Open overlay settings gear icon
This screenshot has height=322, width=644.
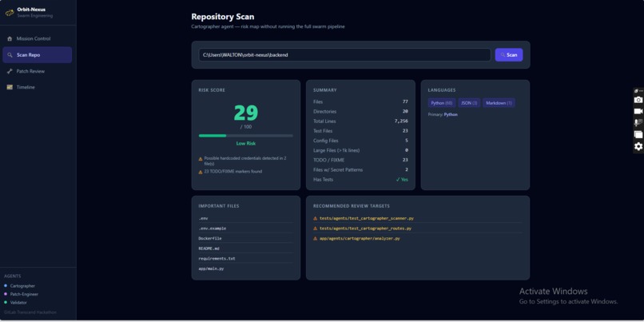(638, 146)
